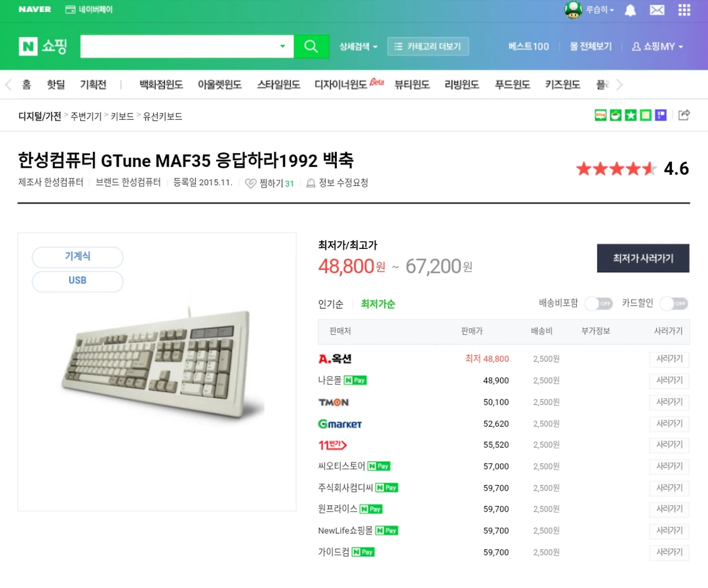Click N Pay badge next to 원프라이스
Image resolution: width=708 pixels, height=588 pixels.
(371, 509)
